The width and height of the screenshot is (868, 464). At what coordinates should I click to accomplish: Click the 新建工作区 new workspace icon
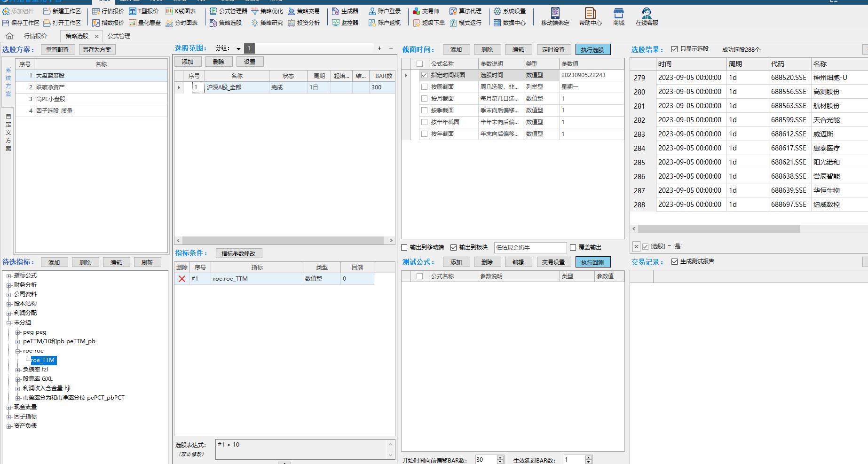click(x=47, y=11)
